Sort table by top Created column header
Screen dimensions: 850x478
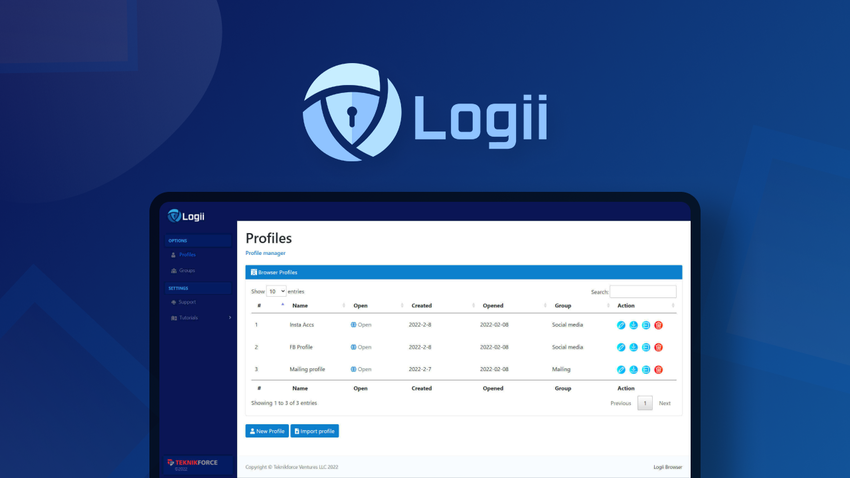[421, 306]
